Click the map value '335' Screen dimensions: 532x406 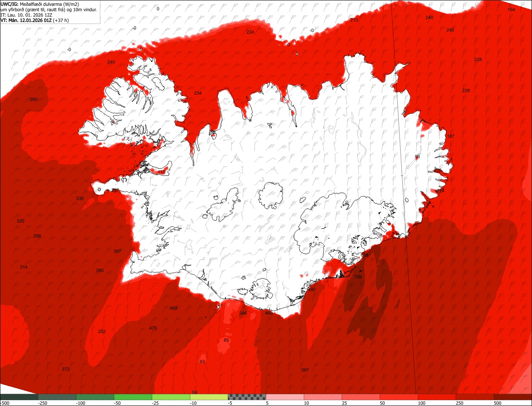[x=80, y=198]
